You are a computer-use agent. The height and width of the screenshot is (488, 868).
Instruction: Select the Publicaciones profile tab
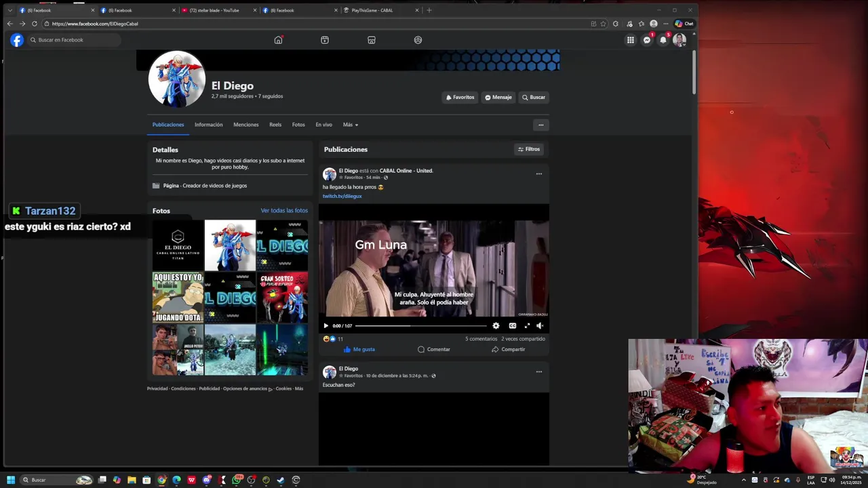168,125
